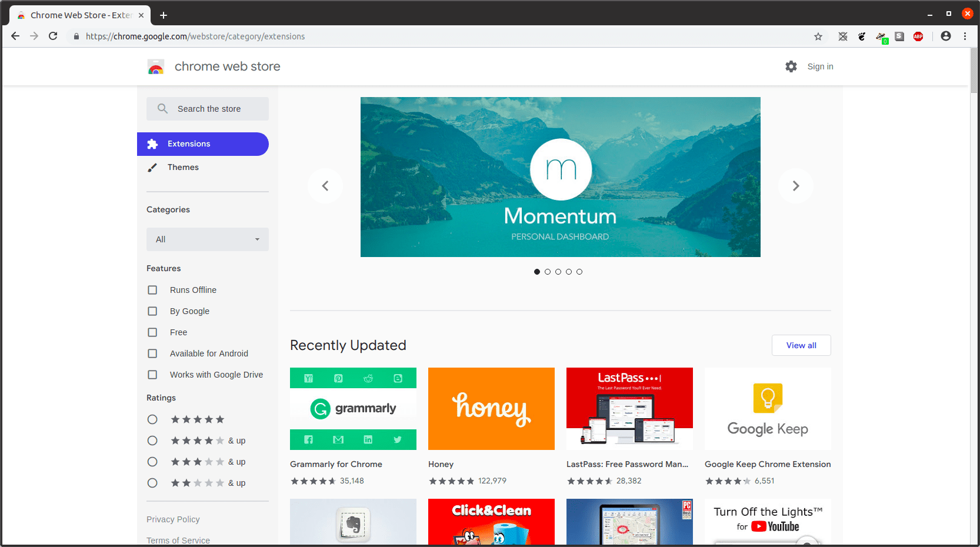Open Grammarly for Chrome title link
The width and height of the screenshot is (980, 547).
[x=336, y=464]
